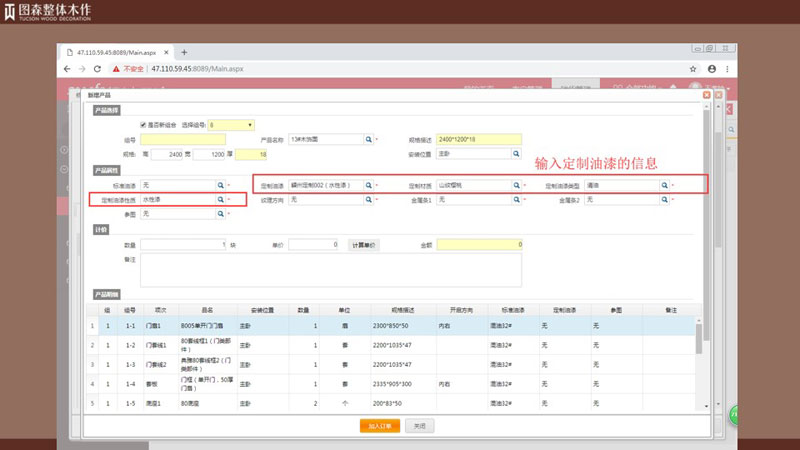Click the orange 加入订单 button

click(x=380, y=425)
